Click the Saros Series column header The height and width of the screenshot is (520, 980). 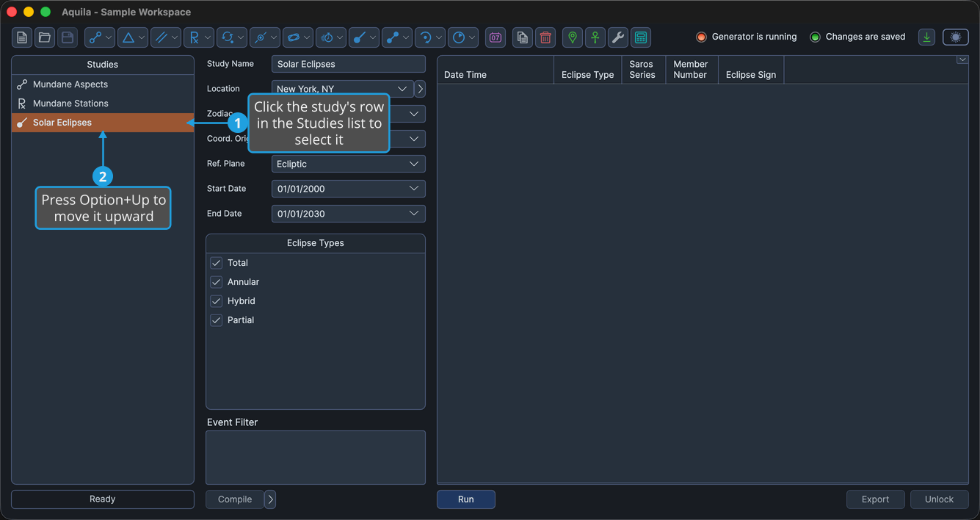(644, 70)
